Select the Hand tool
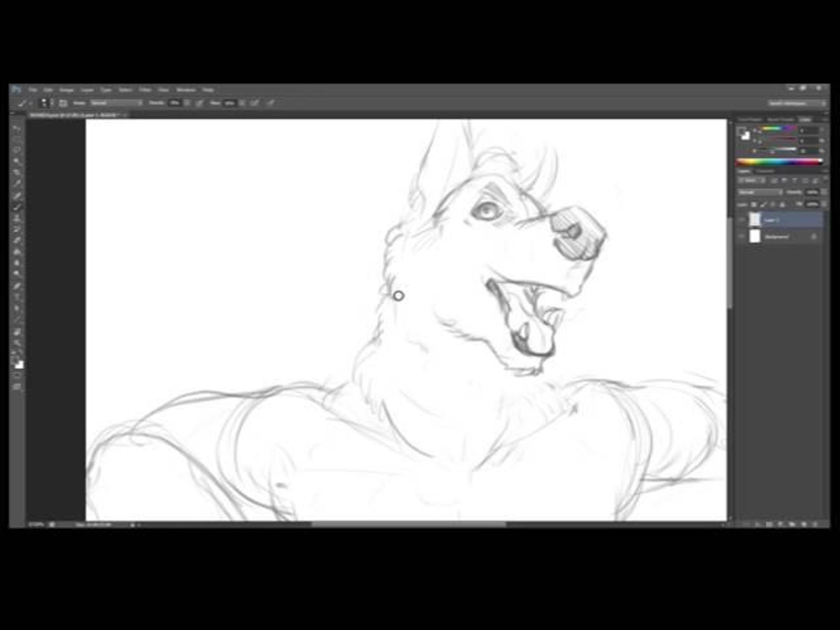Viewport: 840px width, 630px height. (x=17, y=332)
